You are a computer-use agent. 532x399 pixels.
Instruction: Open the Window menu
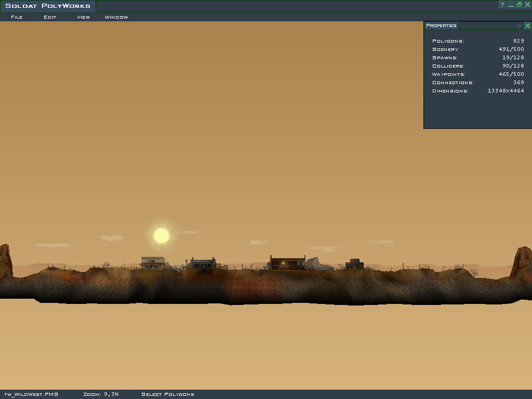pyautogui.click(x=116, y=17)
